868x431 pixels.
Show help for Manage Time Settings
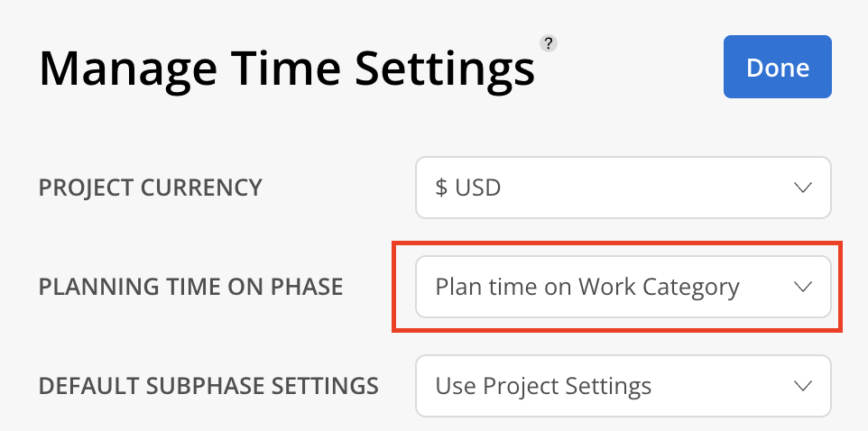[548, 43]
